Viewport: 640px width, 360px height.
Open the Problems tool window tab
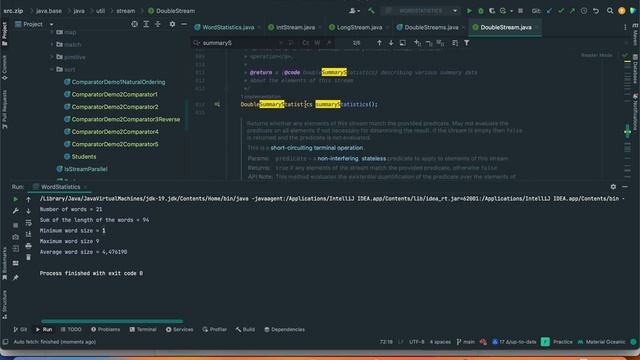coord(106,329)
